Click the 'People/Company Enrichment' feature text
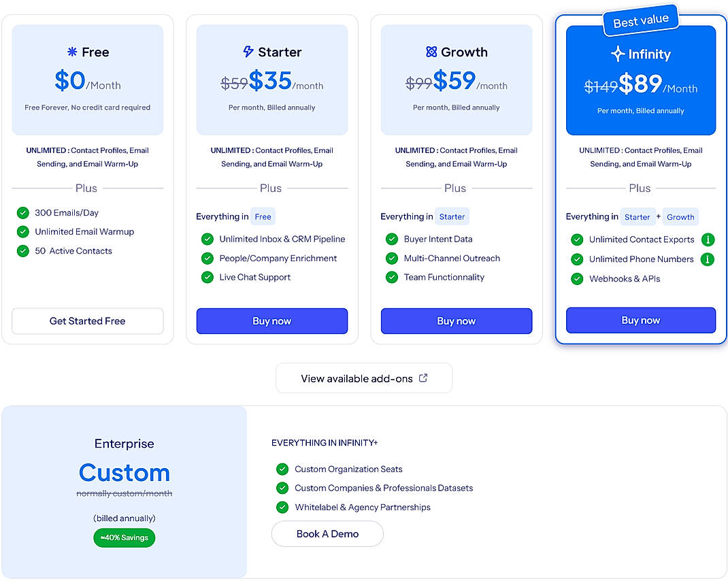The image size is (728, 581). click(x=278, y=259)
